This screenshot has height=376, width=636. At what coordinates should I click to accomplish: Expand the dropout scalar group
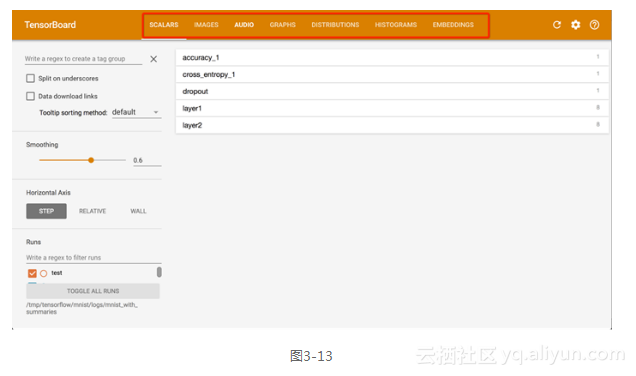[392, 92]
